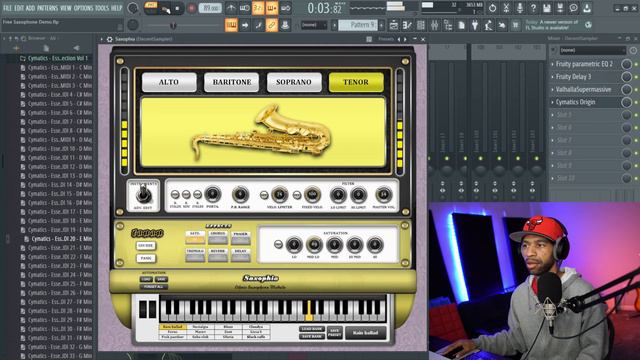Click the PORTA knob
The image size is (640, 360).
tap(212, 194)
